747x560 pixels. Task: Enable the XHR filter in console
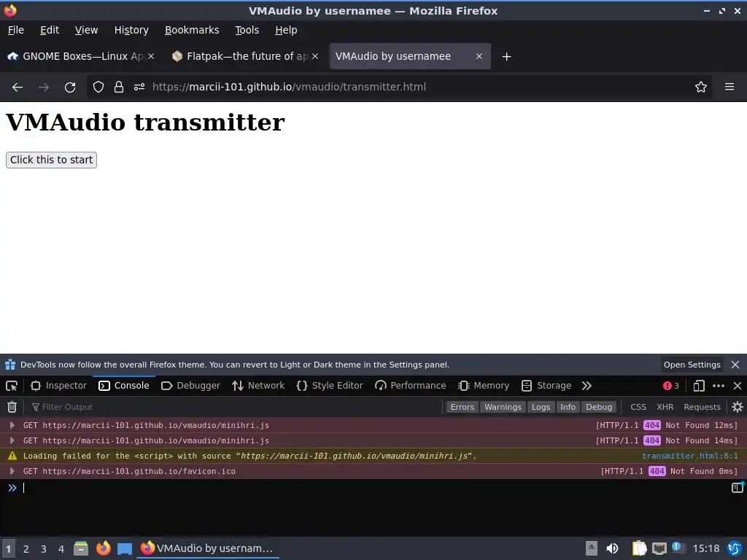(x=665, y=407)
